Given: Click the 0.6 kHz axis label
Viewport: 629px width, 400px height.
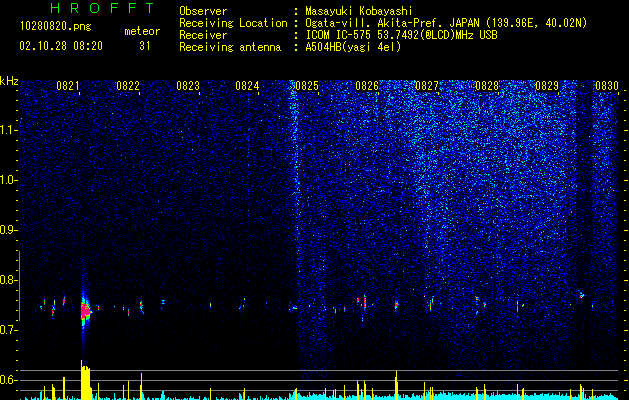Looking at the screenshot, I should pyautogui.click(x=9, y=380).
